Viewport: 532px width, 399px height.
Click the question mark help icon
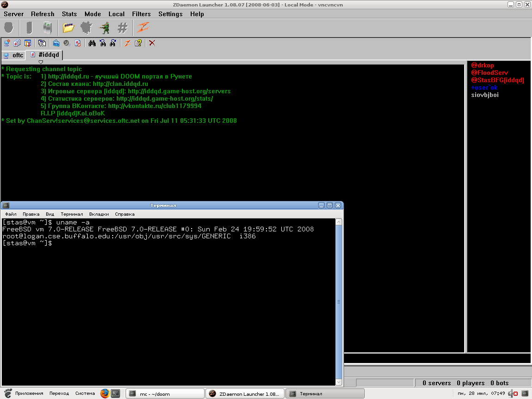[x=138, y=43]
